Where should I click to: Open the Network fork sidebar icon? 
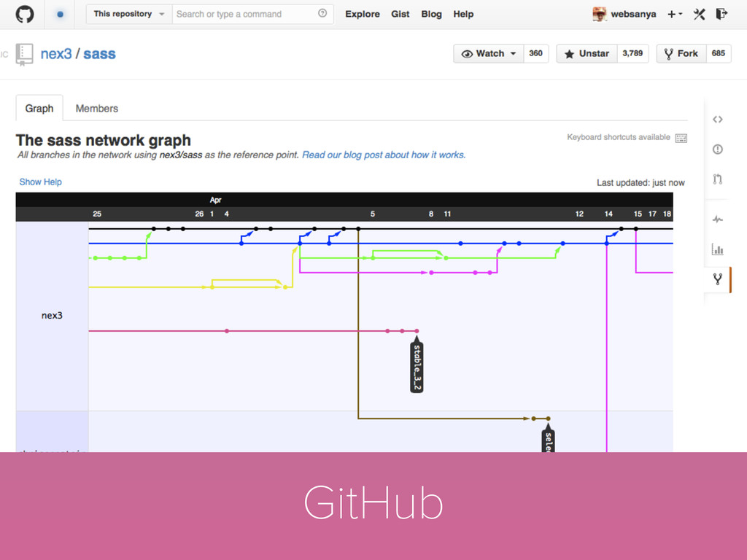pos(718,279)
